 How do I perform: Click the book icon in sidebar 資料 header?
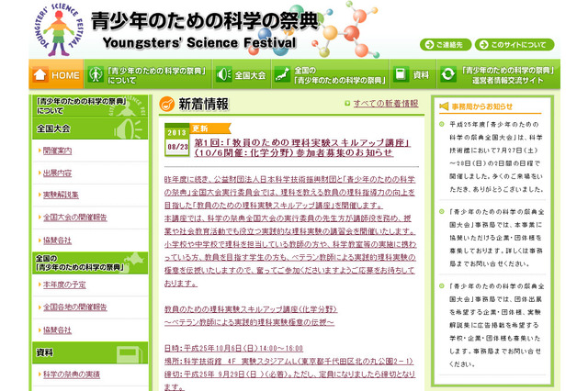130,354
